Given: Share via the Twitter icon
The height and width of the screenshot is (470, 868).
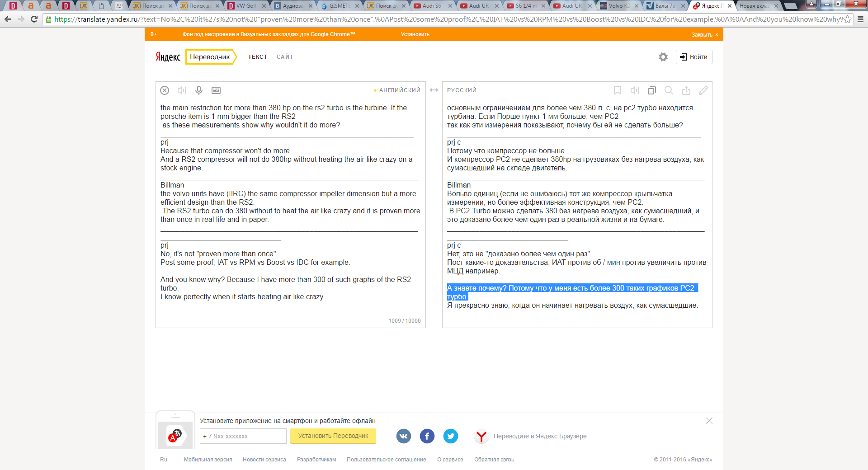Looking at the screenshot, I should coord(451,436).
